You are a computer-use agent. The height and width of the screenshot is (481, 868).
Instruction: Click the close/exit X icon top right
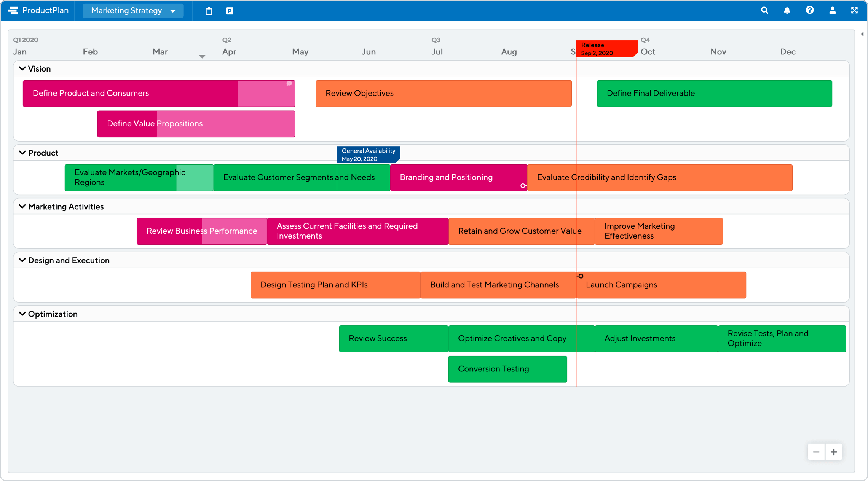tap(855, 10)
